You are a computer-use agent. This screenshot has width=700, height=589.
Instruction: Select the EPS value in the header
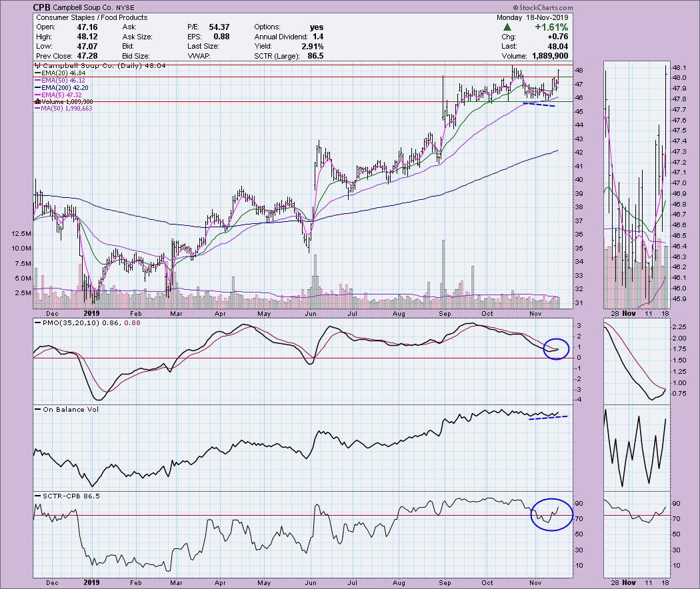[x=221, y=37]
